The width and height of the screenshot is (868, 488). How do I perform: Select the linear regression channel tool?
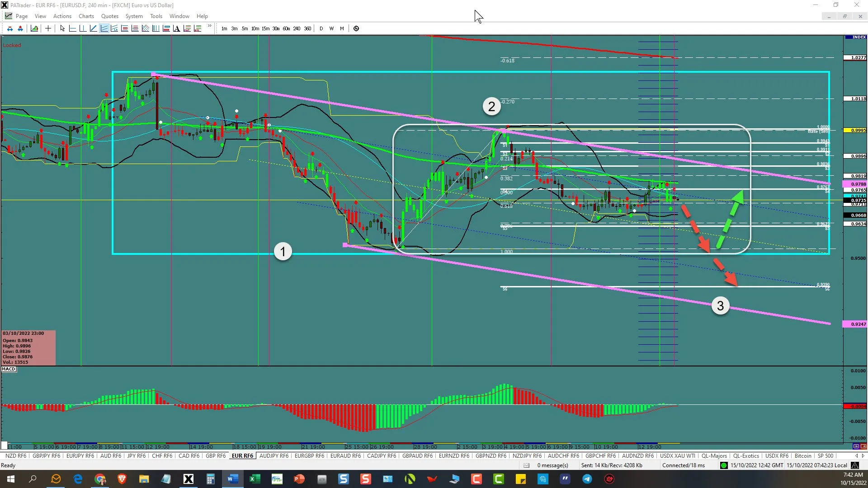coord(114,28)
